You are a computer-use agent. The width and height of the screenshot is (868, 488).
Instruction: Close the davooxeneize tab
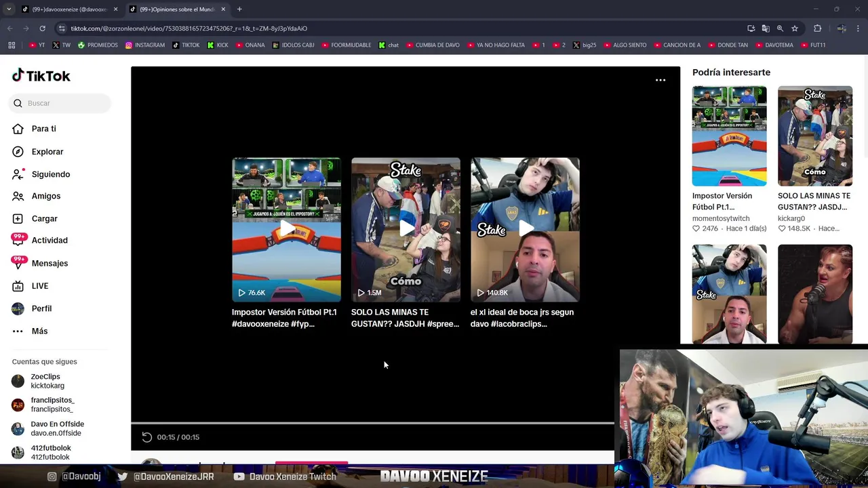point(115,9)
